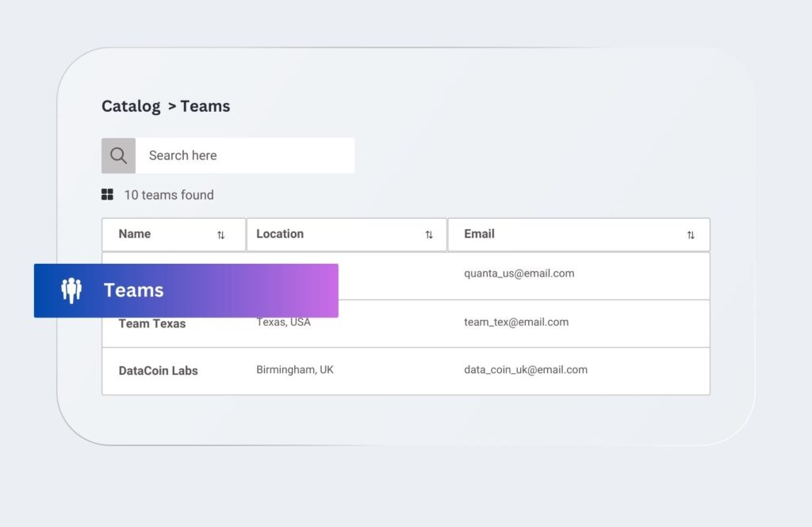Select the Team Texas name cell
Image resolution: width=812 pixels, height=527 pixels.
(152, 323)
